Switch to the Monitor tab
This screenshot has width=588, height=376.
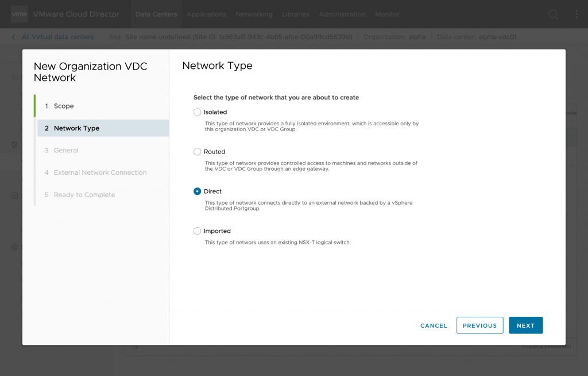[x=388, y=14]
